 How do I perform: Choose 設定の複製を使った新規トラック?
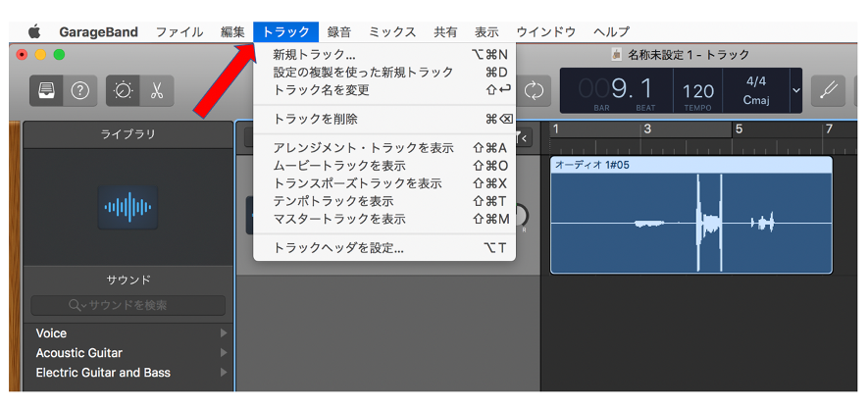pos(384,72)
